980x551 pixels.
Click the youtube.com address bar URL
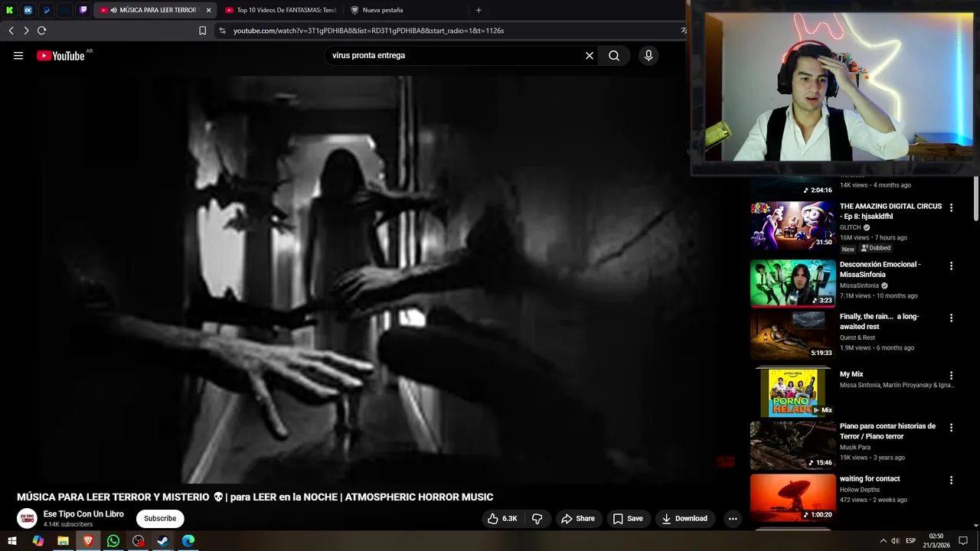tap(368, 31)
